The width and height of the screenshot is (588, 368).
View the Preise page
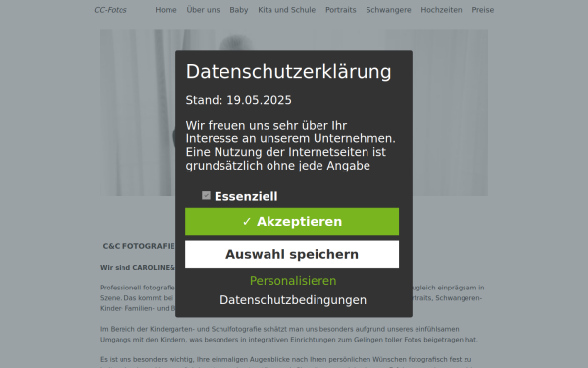pos(482,10)
